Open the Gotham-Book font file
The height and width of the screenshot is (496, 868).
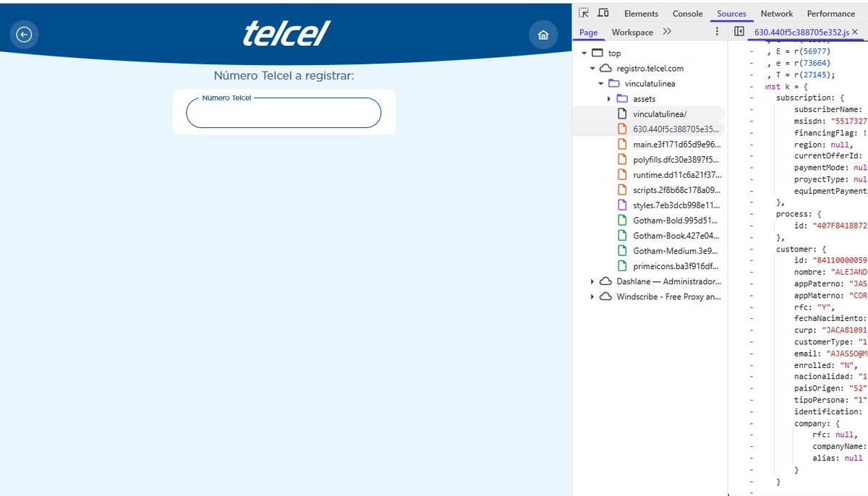click(x=676, y=236)
